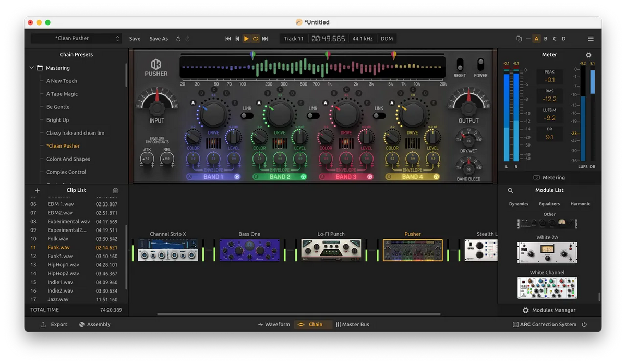Click the search icon in Module List

(x=510, y=190)
